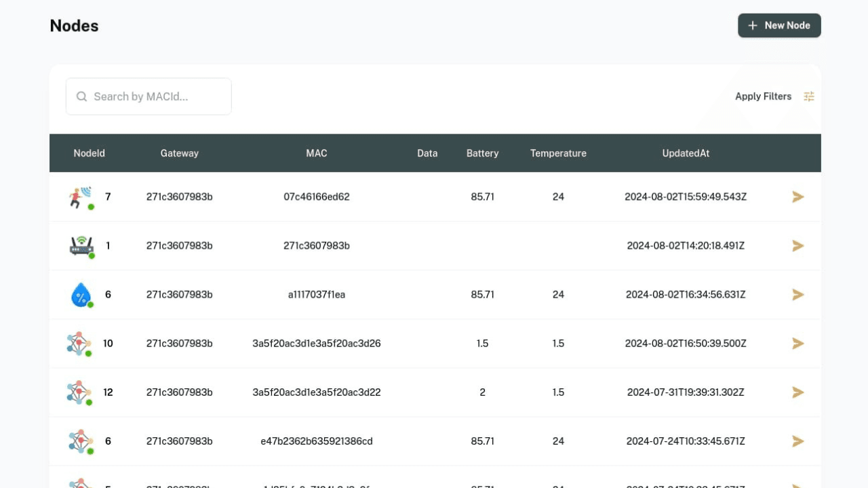Click the Apply Filters label
Viewport: 868px width, 488px height.
763,96
